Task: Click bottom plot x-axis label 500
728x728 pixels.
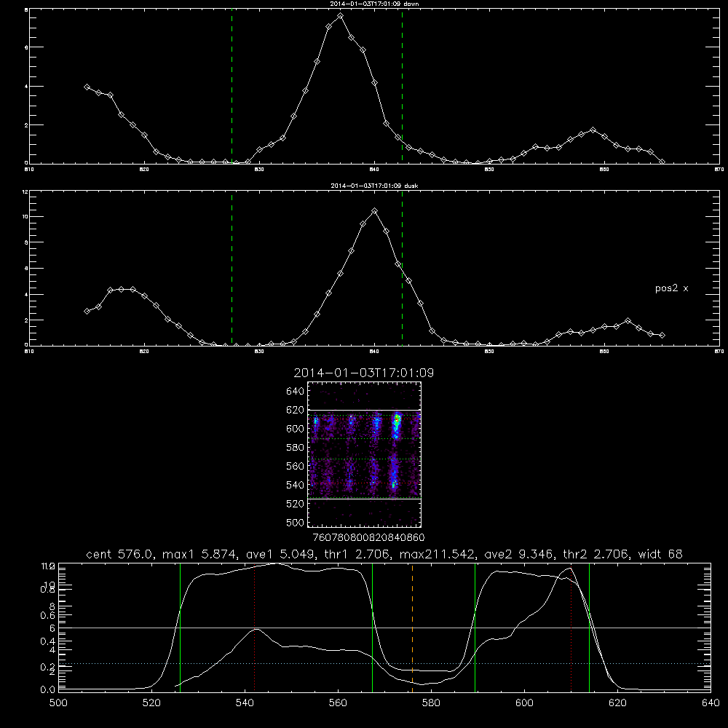Action: (x=58, y=703)
